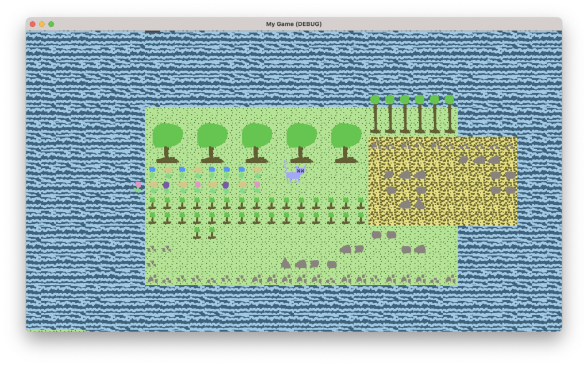Screen dimensions: 588x366
Task: Maximize the My Game window
Action: pos(51,24)
